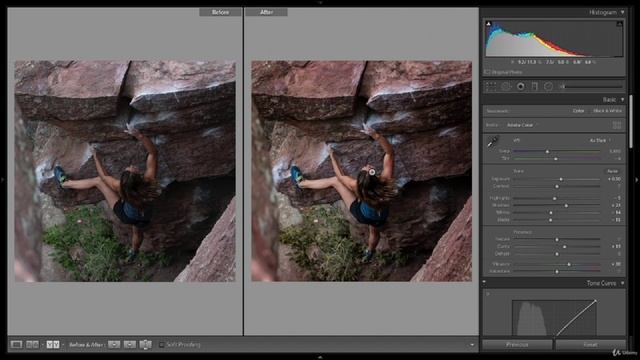Click the Blacks slider handle
Image resolution: width=640 pixels, height=360 pixels.
(x=551, y=220)
